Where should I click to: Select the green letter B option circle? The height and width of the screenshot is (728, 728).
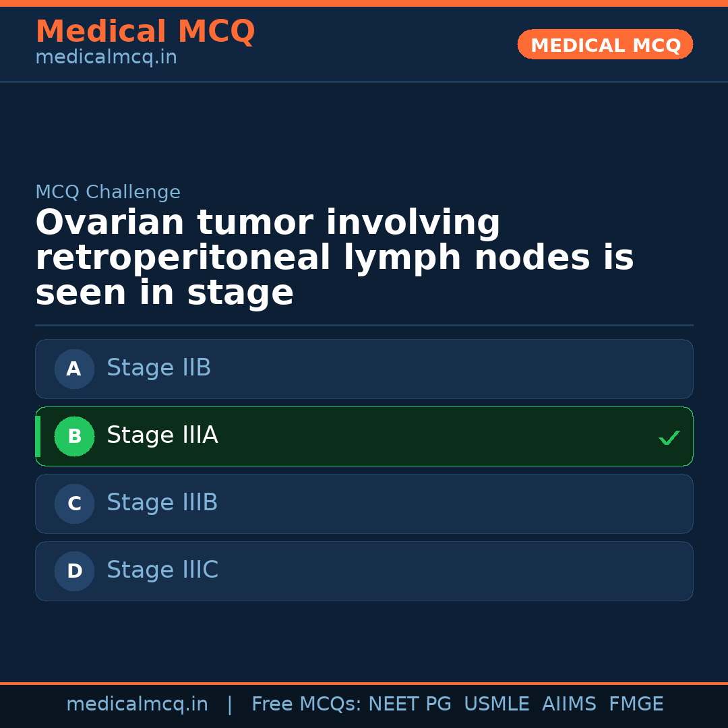74,436
